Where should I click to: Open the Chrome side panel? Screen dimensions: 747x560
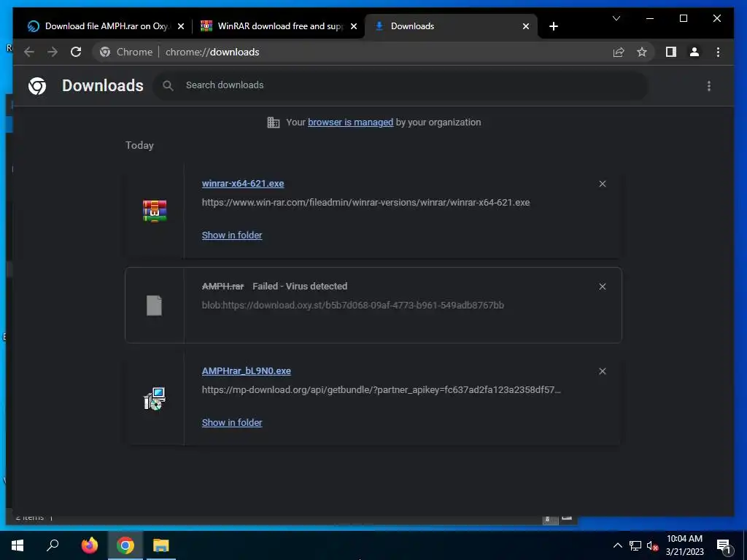coord(671,52)
